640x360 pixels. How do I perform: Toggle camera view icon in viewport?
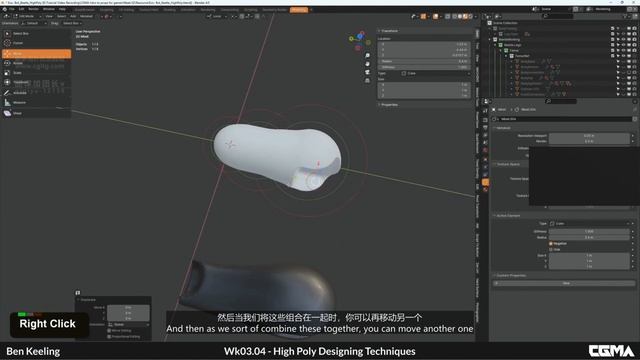coord(367,72)
